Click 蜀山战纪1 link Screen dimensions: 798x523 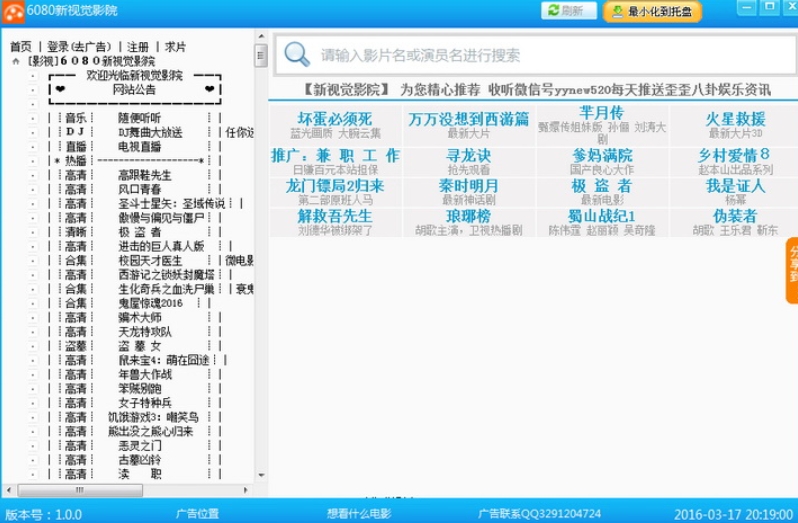tap(602, 216)
